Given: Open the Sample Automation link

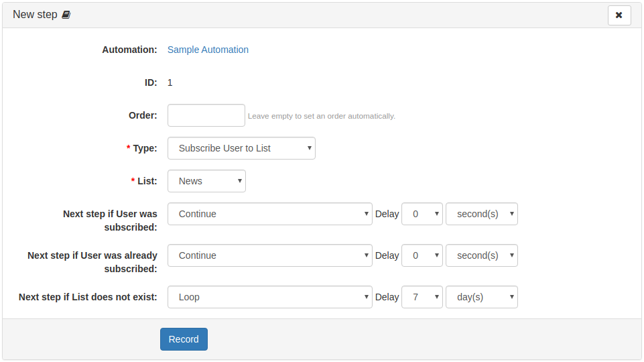Looking at the screenshot, I should [x=208, y=50].
